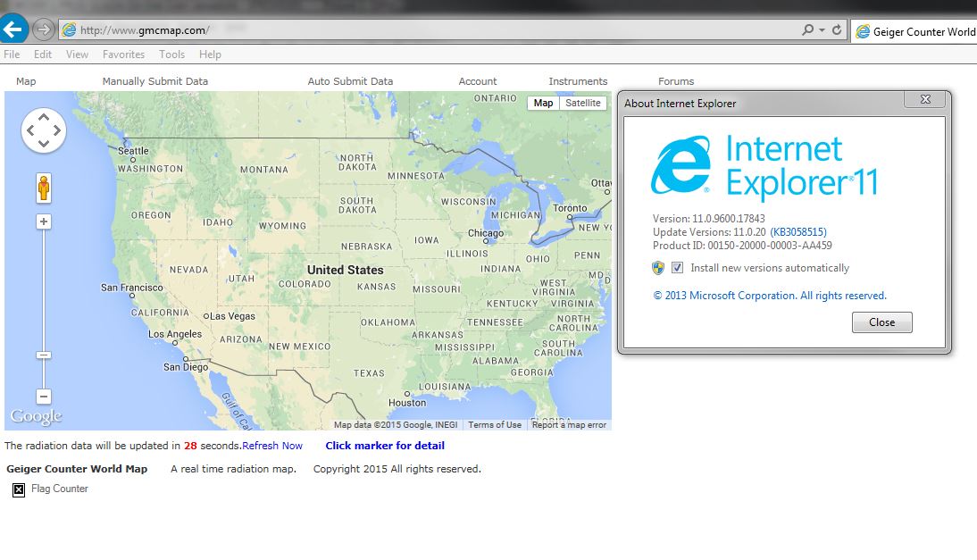
Task: Click the Close button in About dialog
Action: point(881,322)
